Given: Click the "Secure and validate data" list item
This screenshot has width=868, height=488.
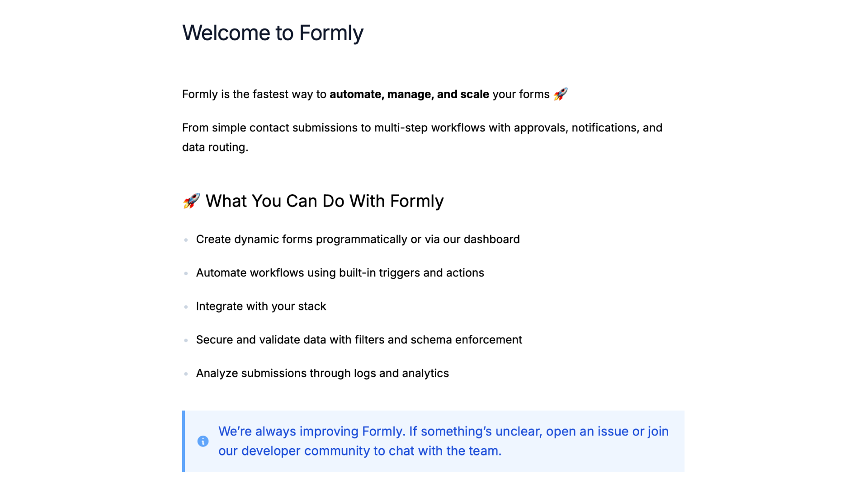Looking at the screenshot, I should (x=359, y=340).
